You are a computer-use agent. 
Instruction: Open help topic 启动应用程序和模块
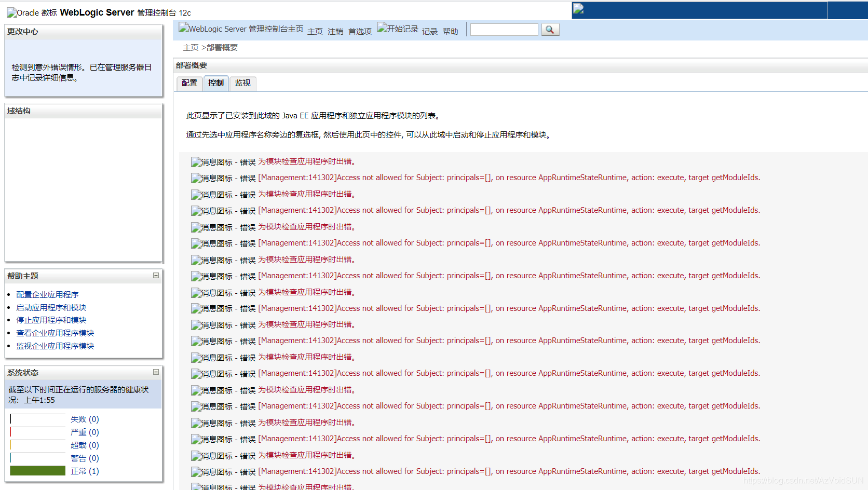(x=51, y=307)
